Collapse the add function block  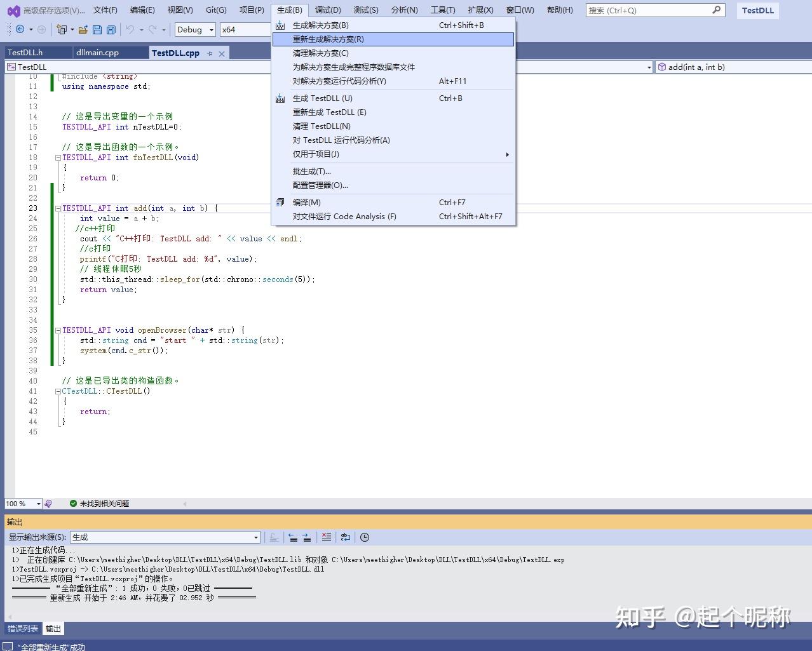tap(58, 208)
